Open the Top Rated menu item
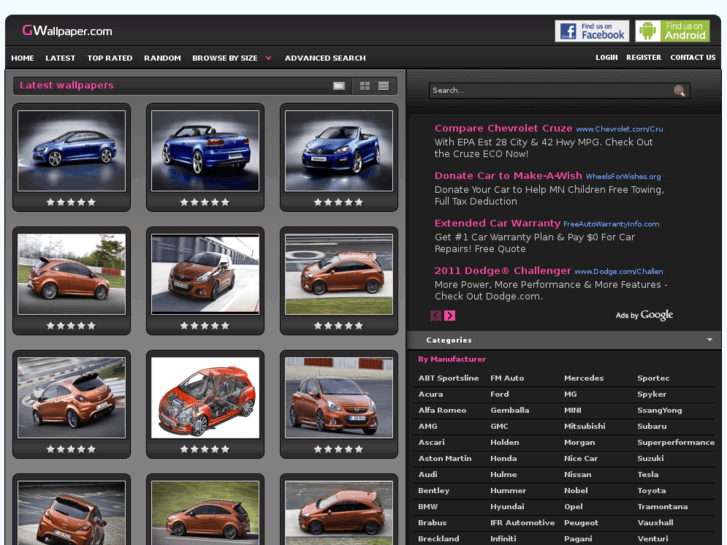The width and height of the screenshot is (727, 545). coord(110,58)
